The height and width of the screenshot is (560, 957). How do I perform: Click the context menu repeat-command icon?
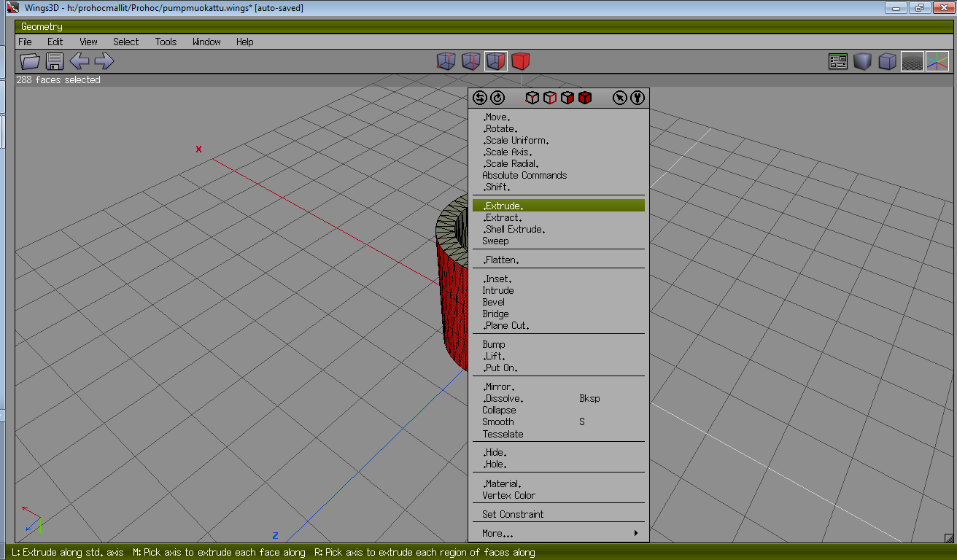click(497, 98)
